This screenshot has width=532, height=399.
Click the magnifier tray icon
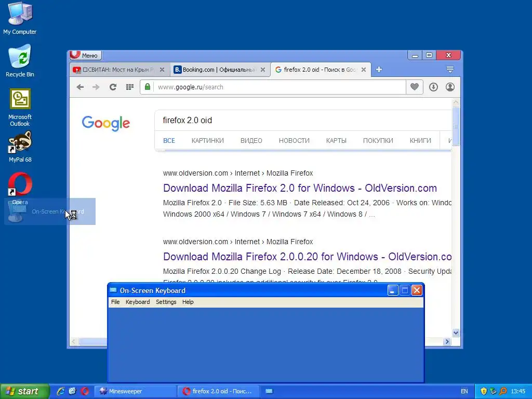(x=503, y=391)
